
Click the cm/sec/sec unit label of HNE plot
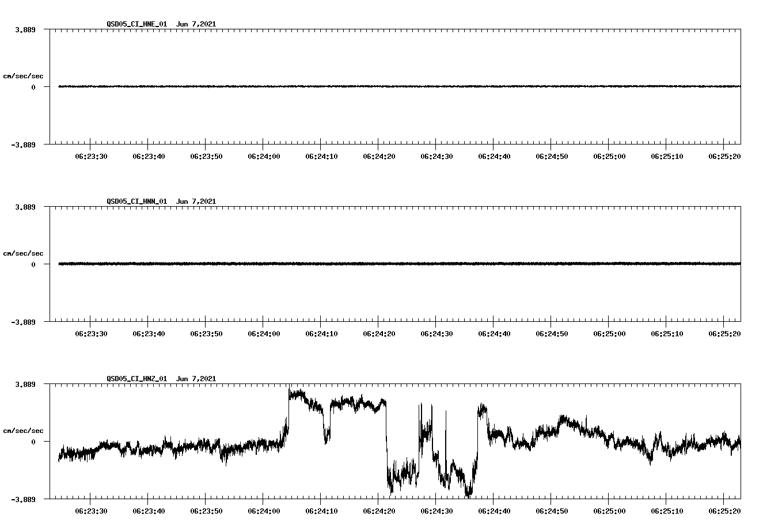(x=24, y=76)
